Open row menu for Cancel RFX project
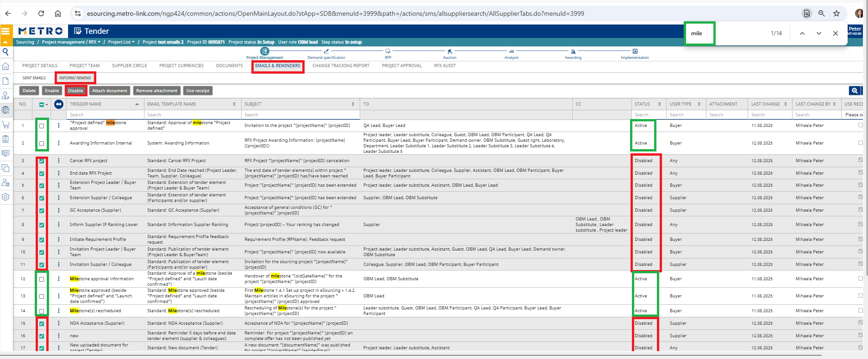This screenshot has width=868, height=359. point(59,161)
